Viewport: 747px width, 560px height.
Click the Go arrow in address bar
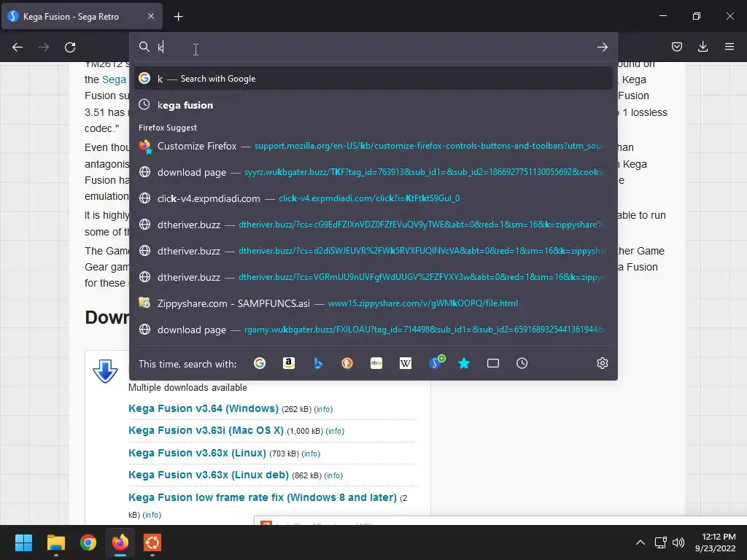pyautogui.click(x=602, y=47)
